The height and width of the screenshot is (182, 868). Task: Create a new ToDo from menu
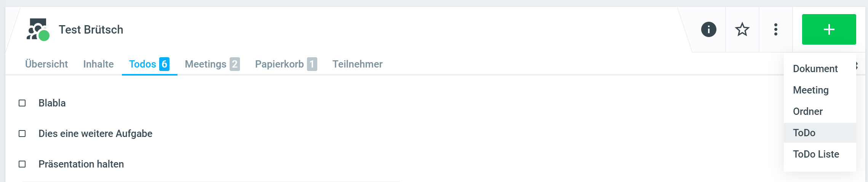point(804,133)
